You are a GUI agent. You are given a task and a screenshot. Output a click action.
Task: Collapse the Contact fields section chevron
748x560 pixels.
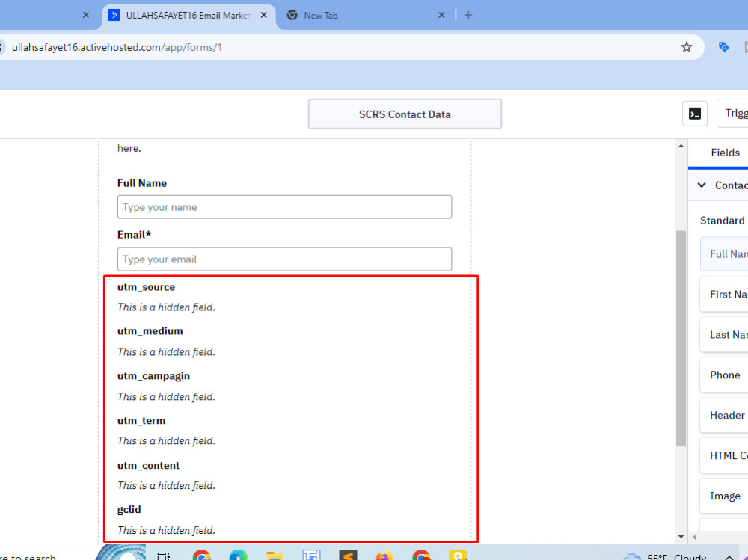(702, 185)
